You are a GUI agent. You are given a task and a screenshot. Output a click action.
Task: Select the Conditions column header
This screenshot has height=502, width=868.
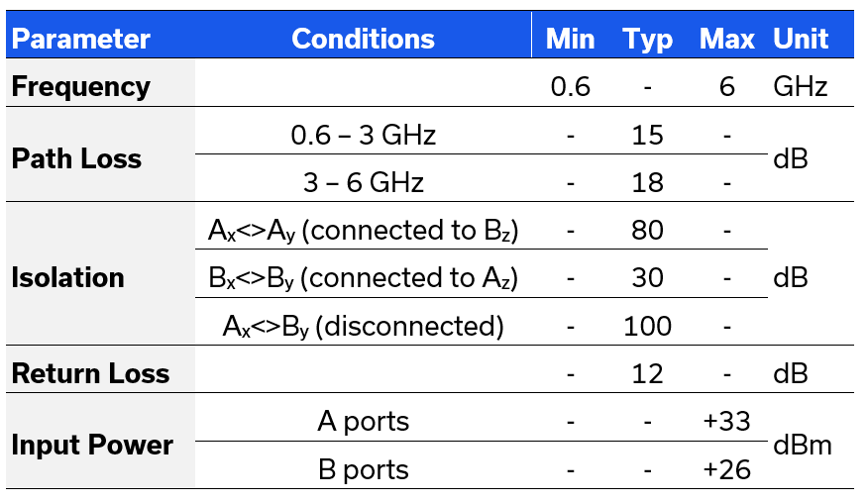363,39
